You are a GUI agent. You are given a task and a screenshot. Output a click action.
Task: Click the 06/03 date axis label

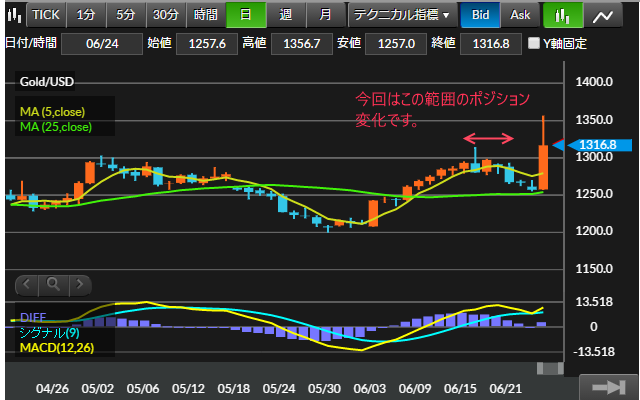coord(369,389)
